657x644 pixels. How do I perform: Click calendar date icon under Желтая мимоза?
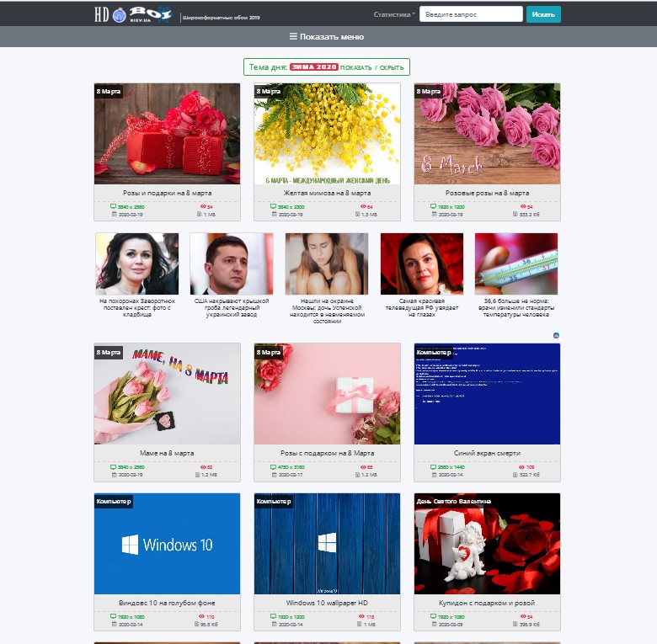point(275,214)
